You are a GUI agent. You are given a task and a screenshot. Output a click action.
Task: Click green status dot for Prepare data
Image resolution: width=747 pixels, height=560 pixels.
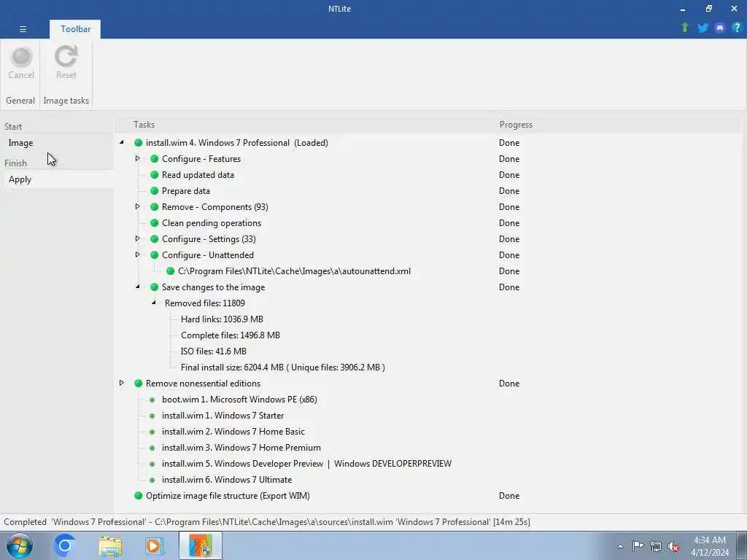[155, 191]
